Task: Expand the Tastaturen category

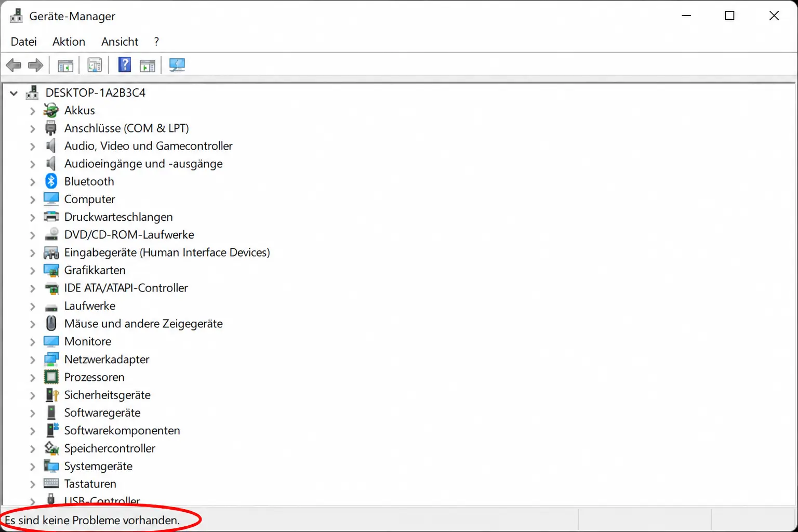Action: 33,484
